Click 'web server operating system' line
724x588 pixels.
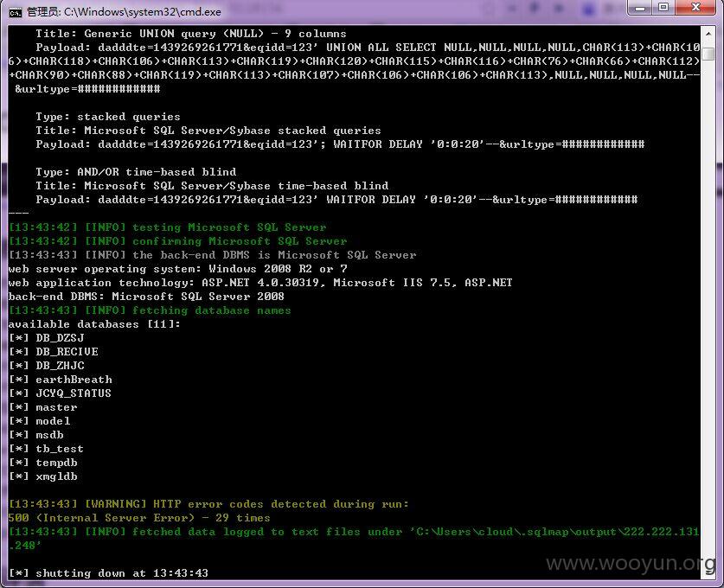point(178,269)
